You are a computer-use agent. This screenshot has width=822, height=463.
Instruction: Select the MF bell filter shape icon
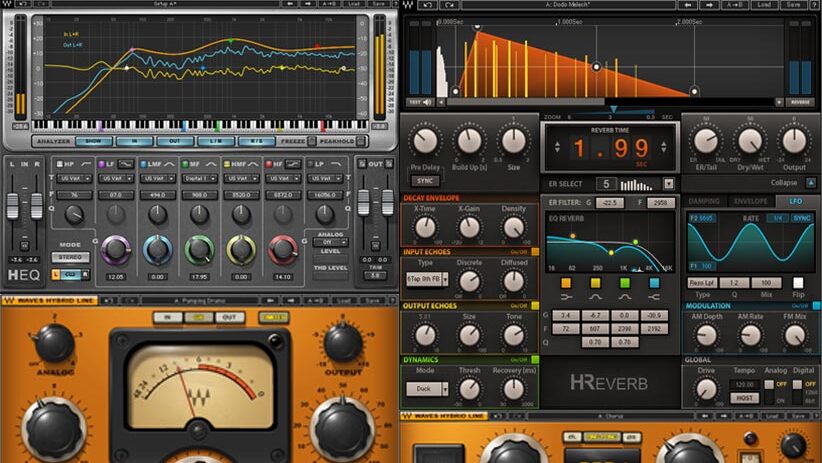(x=211, y=164)
